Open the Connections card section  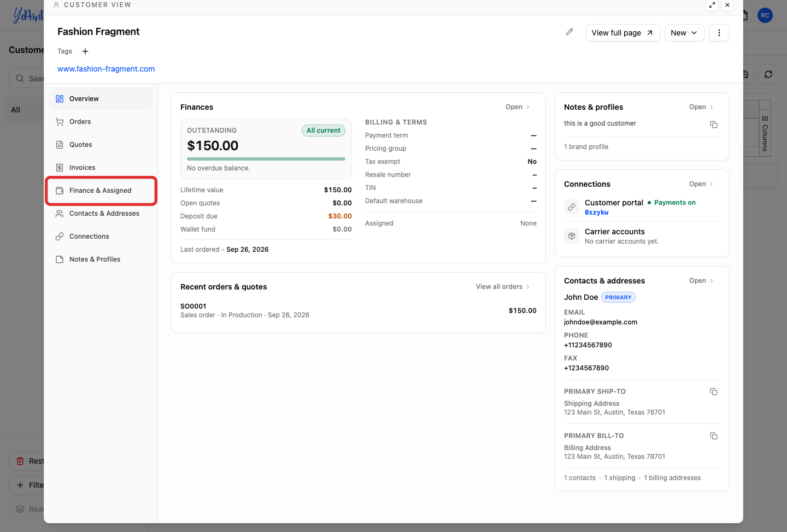point(701,184)
